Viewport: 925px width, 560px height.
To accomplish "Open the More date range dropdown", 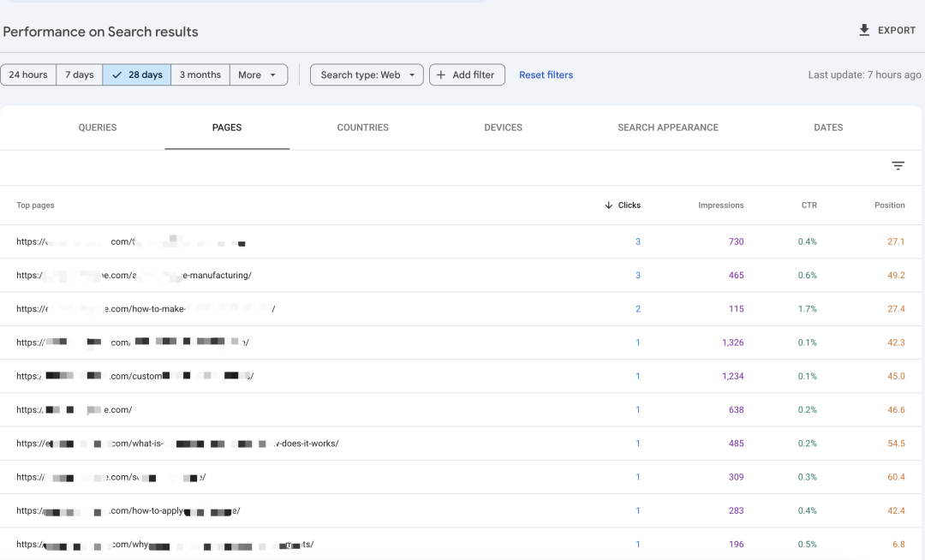I will point(259,74).
